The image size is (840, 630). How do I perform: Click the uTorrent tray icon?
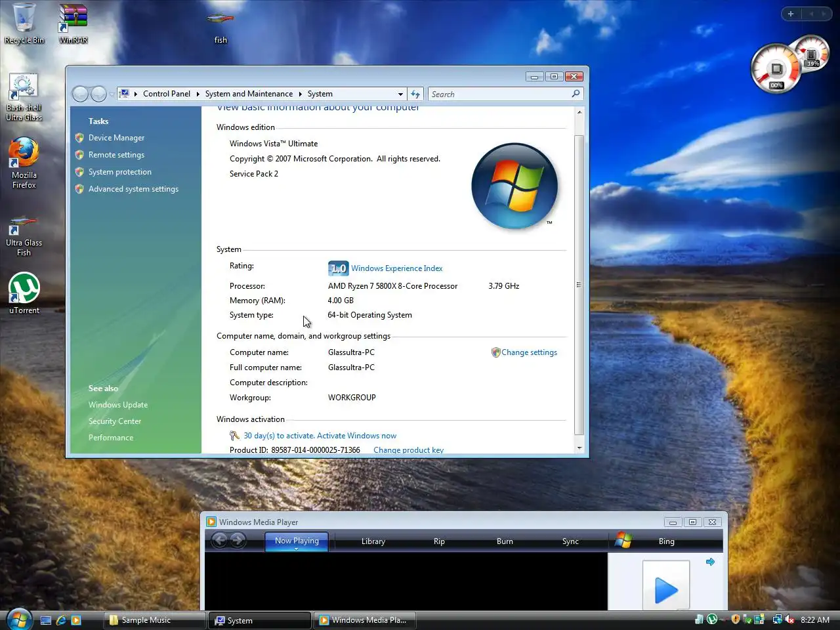click(x=711, y=619)
